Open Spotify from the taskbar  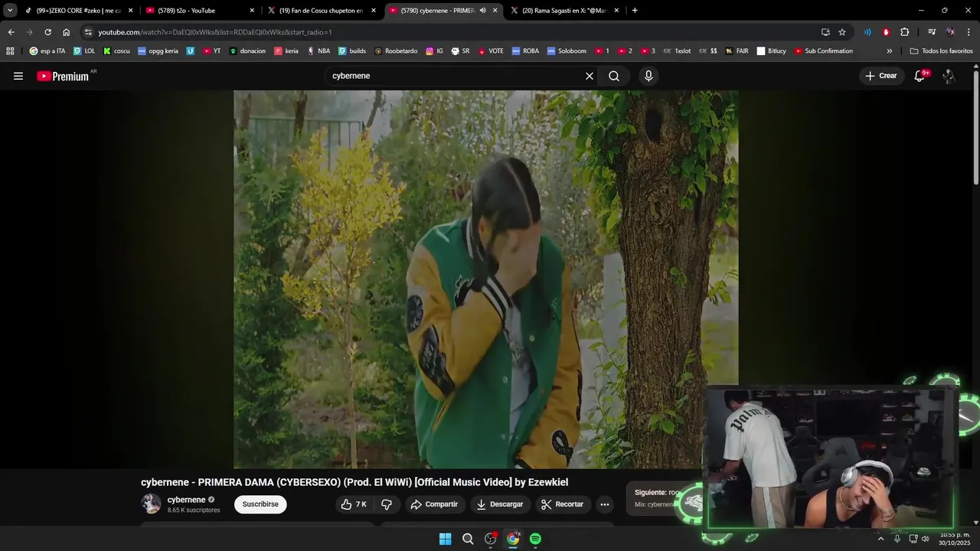point(535,539)
